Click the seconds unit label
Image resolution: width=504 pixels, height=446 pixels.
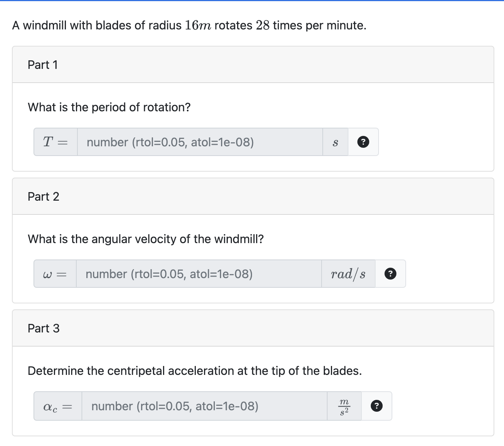pos(335,142)
